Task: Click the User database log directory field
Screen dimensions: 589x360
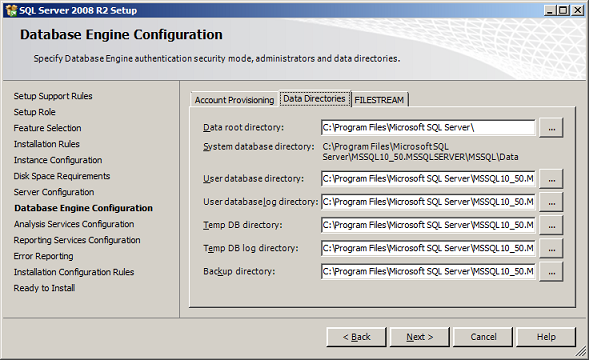Action: [428, 202]
